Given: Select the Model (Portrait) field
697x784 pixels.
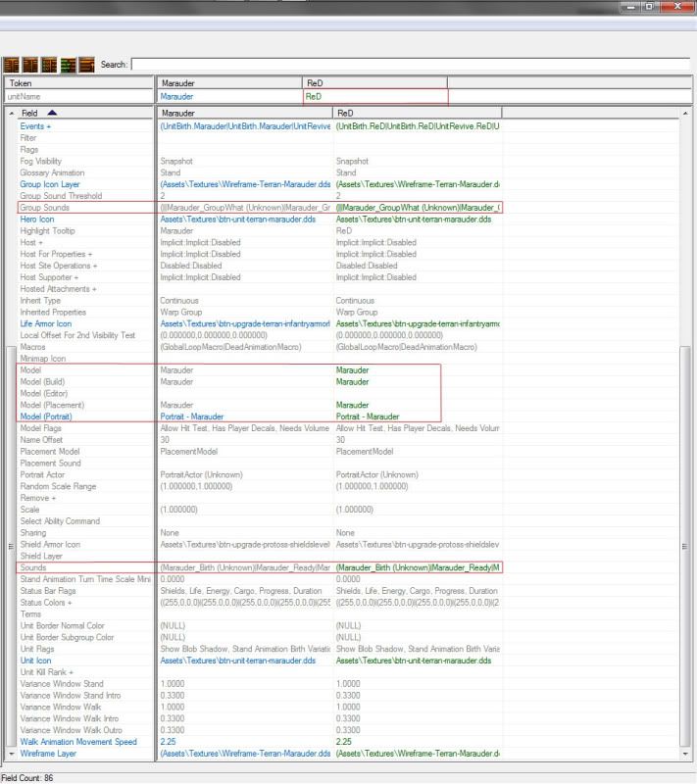Looking at the screenshot, I should [46, 416].
